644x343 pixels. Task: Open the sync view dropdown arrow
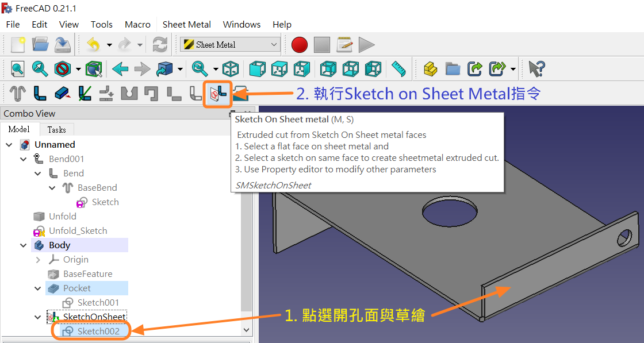tap(215, 69)
